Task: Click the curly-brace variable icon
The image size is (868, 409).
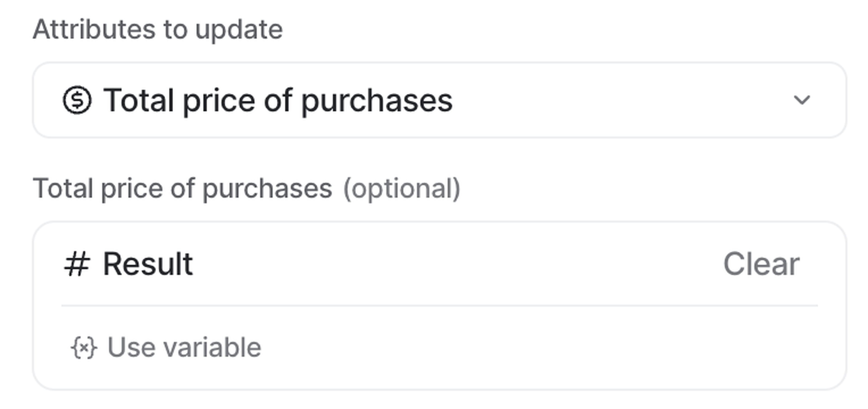Action: 84,347
